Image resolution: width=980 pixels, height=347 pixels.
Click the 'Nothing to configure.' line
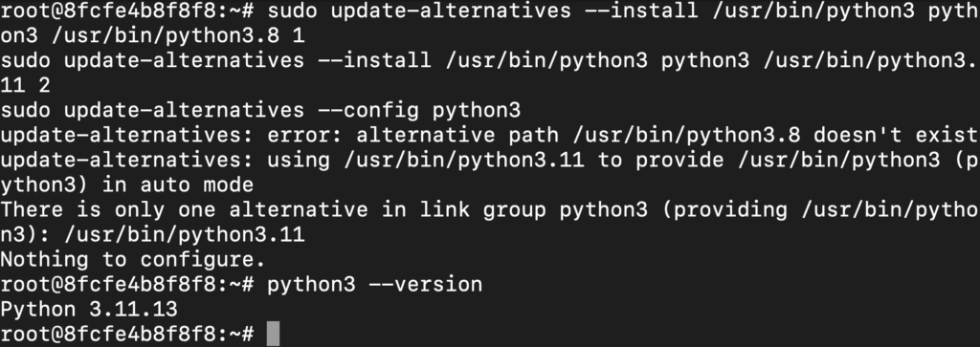133,259
